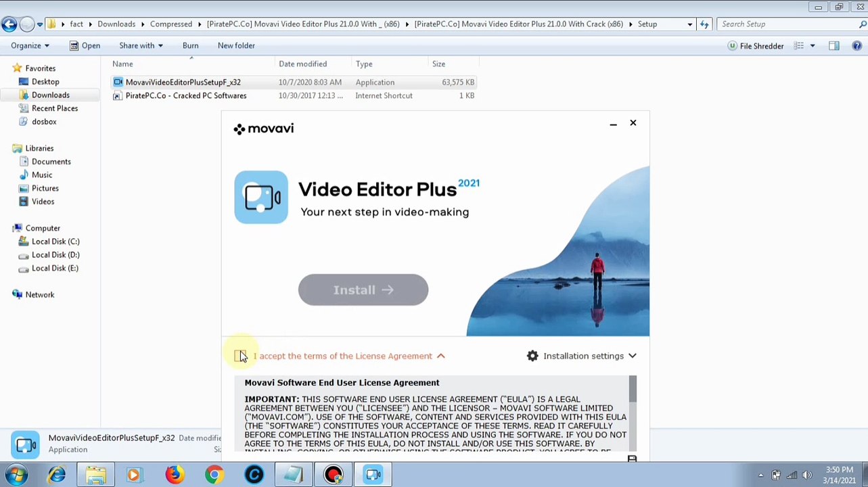This screenshot has width=868, height=487.
Task: Close the Movavi installer window
Action: (x=633, y=123)
